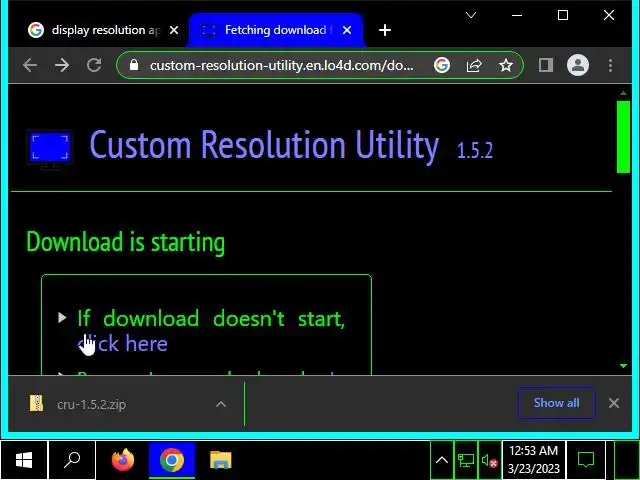Image resolution: width=640 pixels, height=480 pixels.
Task: Minimize the Chrome window
Action: click(x=517, y=16)
